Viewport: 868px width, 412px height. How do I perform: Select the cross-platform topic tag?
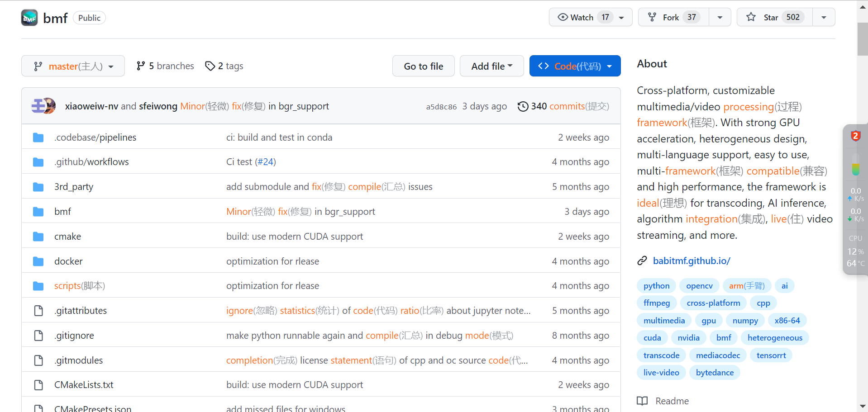pos(714,303)
